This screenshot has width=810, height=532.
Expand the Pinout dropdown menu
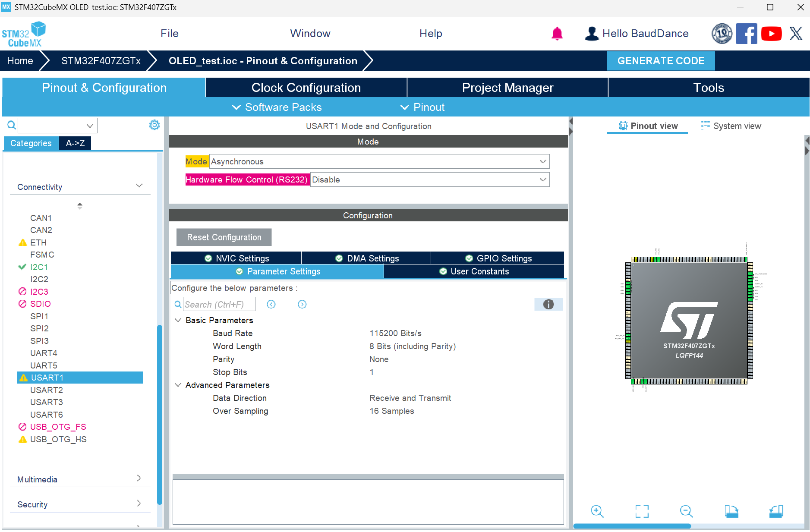click(422, 107)
